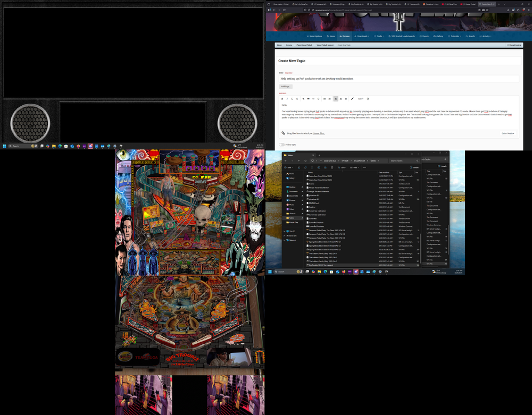The height and width of the screenshot is (415, 532).
Task: Open the Tools menu in site navigation
Action: pyautogui.click(x=379, y=36)
